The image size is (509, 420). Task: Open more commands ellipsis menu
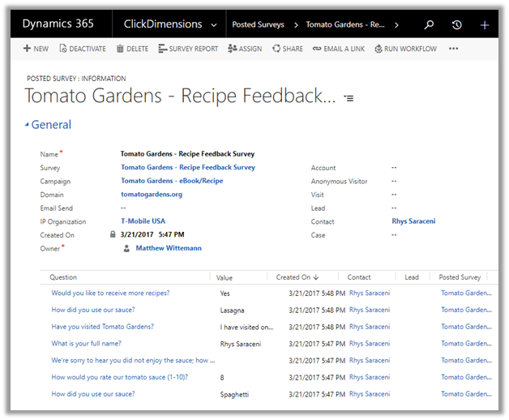pos(453,49)
